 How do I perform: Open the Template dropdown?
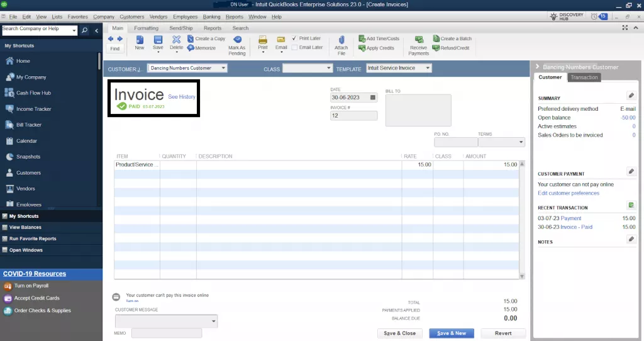(x=428, y=68)
